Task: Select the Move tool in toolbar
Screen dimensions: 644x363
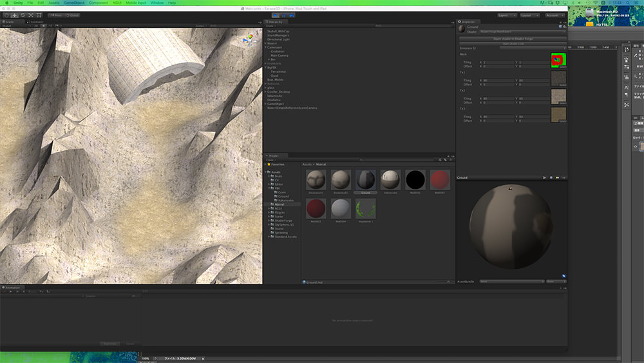Action: (14, 15)
